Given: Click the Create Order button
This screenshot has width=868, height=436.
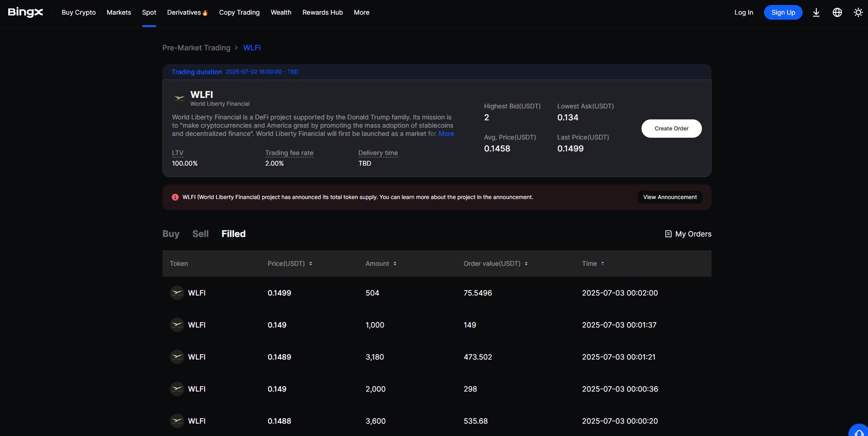Looking at the screenshot, I should pyautogui.click(x=672, y=129).
